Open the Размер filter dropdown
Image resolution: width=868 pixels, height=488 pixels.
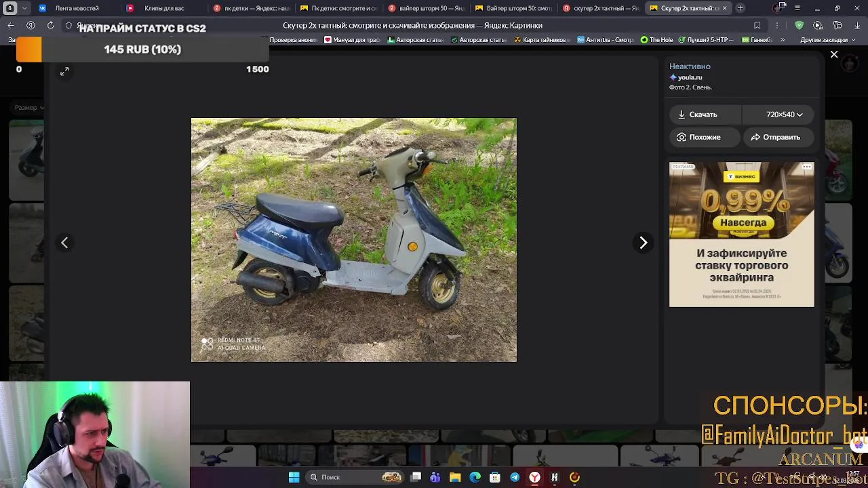[x=28, y=107]
